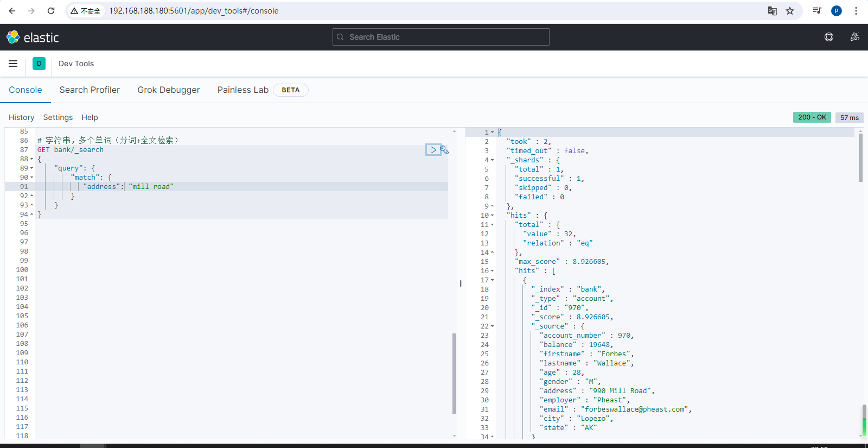Collapse the match block at editor line 90
The width and height of the screenshot is (868, 448).
[x=32, y=178]
